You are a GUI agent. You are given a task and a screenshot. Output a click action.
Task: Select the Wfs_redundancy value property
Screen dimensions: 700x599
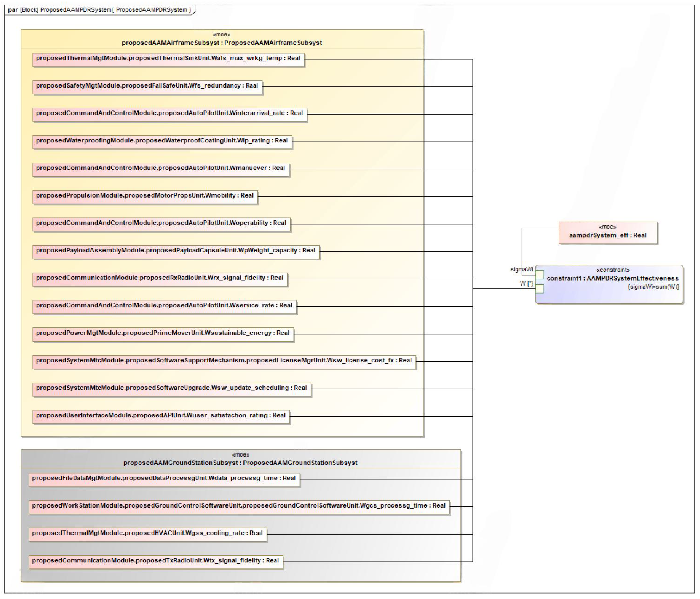coord(147,87)
